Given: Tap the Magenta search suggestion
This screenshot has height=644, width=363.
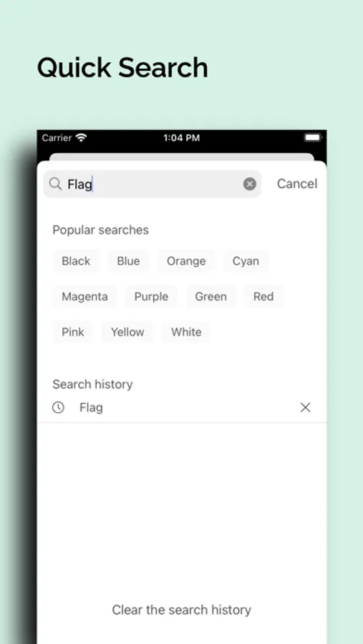Looking at the screenshot, I should 84,296.
